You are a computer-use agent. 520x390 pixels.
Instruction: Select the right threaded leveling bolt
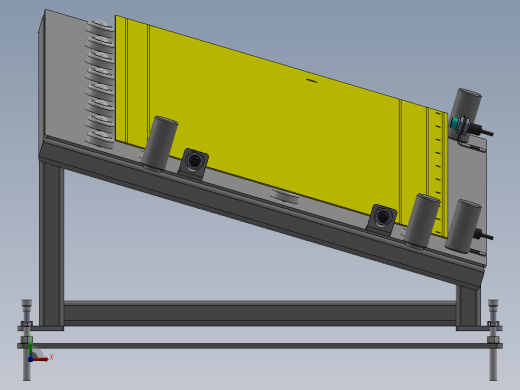point(493,339)
